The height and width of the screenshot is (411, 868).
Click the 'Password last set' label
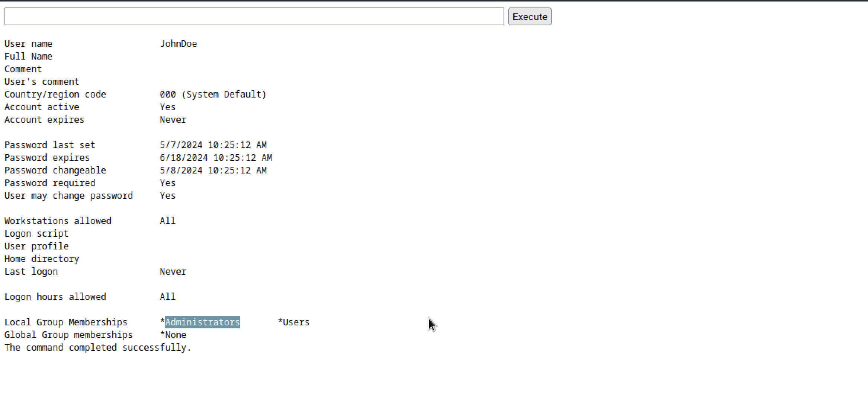tap(50, 145)
